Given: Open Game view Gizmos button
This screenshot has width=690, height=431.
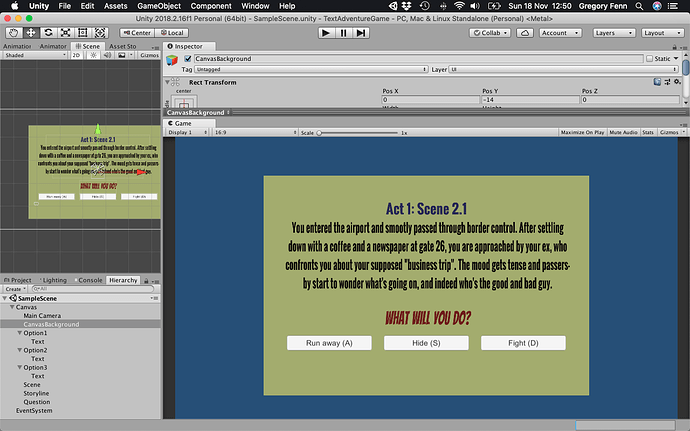Looking at the screenshot, I should (672, 132).
